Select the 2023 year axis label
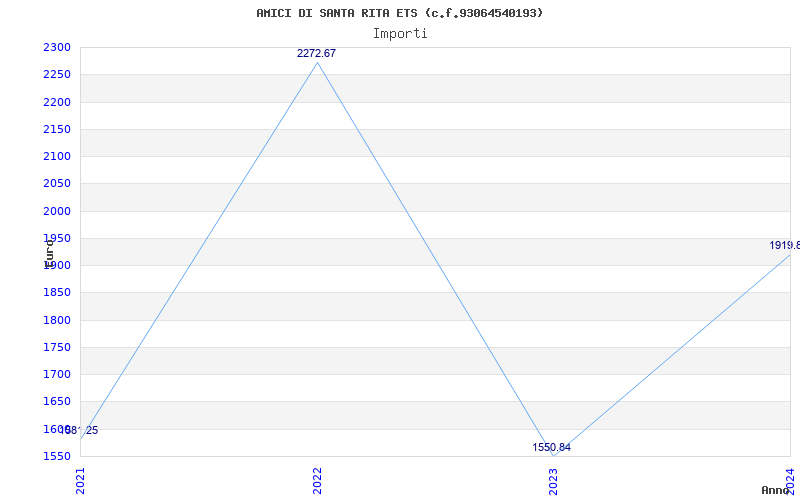 (554, 481)
